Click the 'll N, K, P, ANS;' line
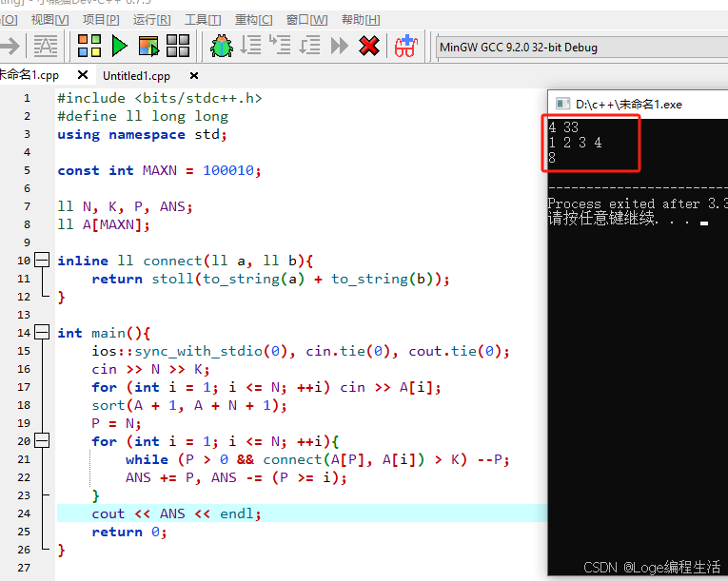The image size is (728, 581). 125,206
